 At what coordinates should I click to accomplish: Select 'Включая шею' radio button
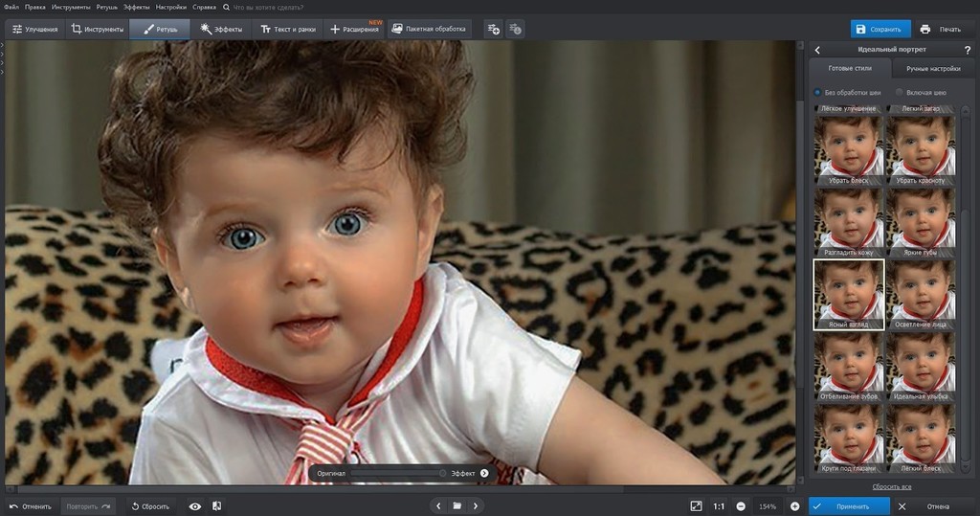tap(900, 93)
